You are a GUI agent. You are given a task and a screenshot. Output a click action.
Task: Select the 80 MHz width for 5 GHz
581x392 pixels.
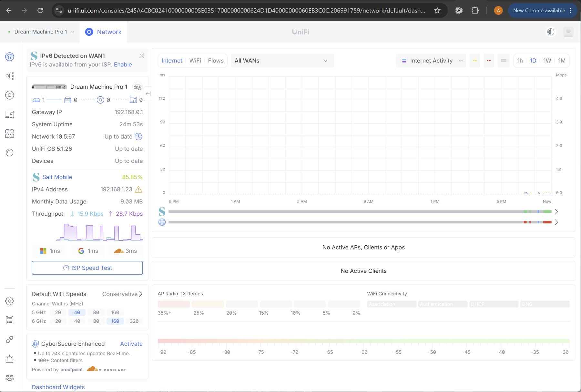pyautogui.click(x=96, y=312)
